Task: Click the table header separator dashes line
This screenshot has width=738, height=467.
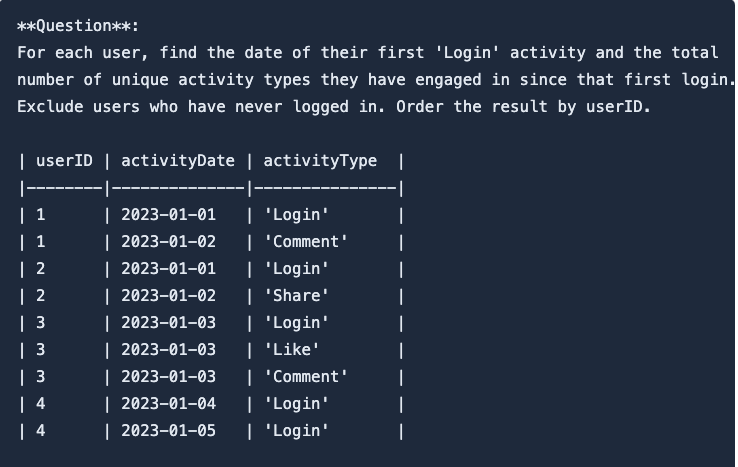Action: 210,188
